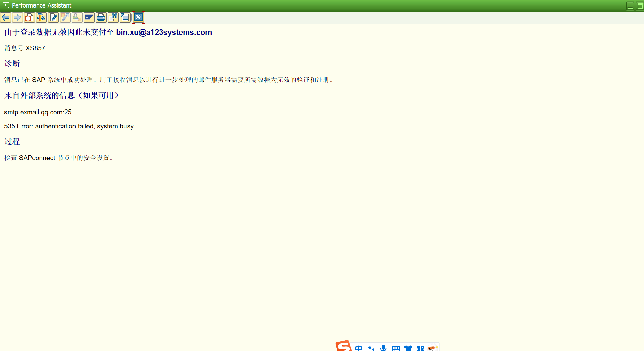Navigate back with the back arrow
644x351 pixels.
pos(5,17)
